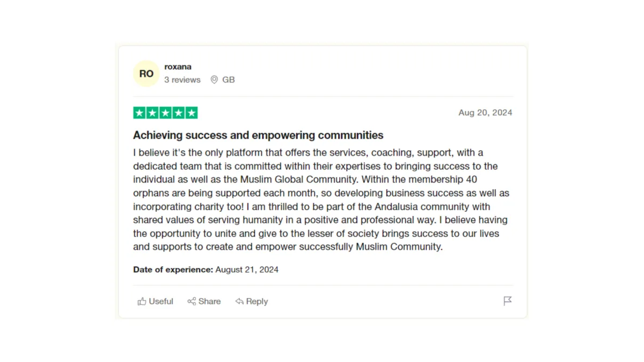Click the first green rating star
This screenshot has height=362, width=644.
140,113
